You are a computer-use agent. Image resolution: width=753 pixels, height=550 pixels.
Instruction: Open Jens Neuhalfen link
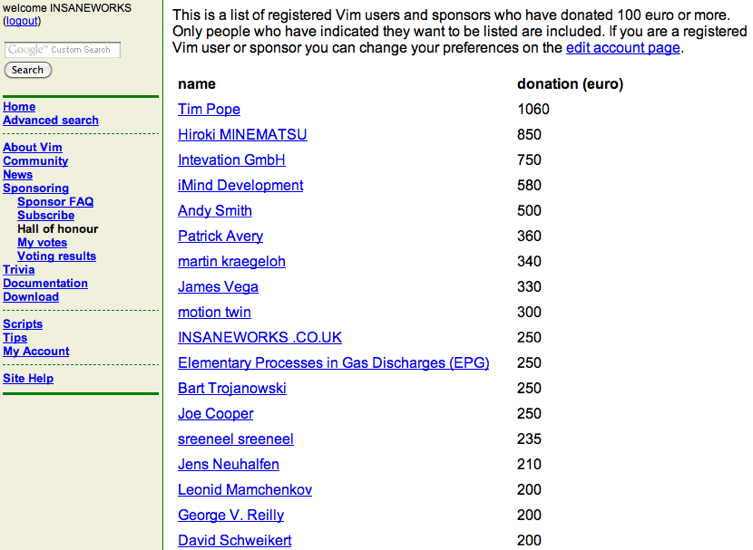(x=229, y=464)
